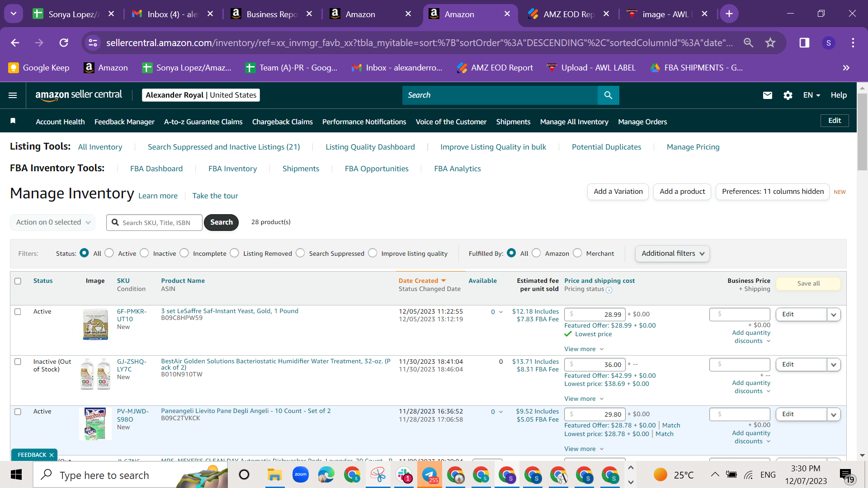Open the browser tab search dropdown
Screen dimensions: 868x488
tap(14, 14)
